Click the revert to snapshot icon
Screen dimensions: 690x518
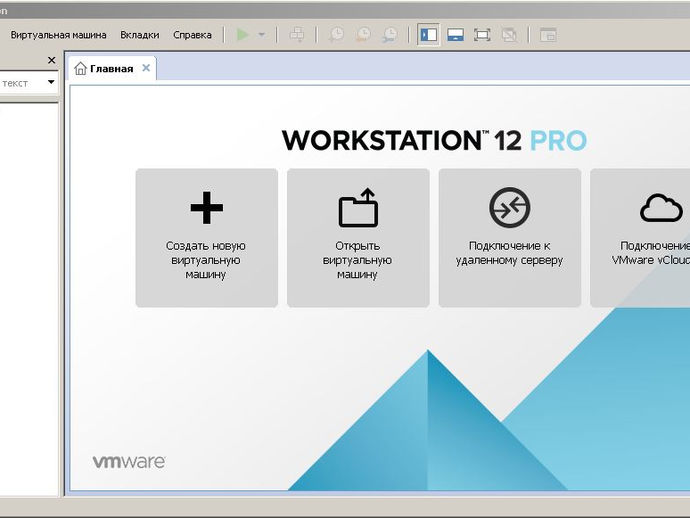(363, 34)
